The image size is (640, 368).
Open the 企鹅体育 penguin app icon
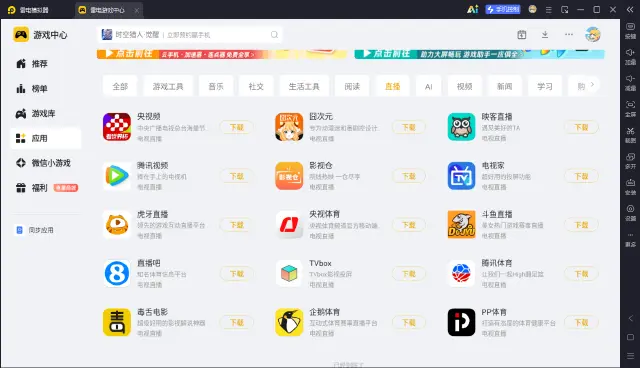[289, 322]
